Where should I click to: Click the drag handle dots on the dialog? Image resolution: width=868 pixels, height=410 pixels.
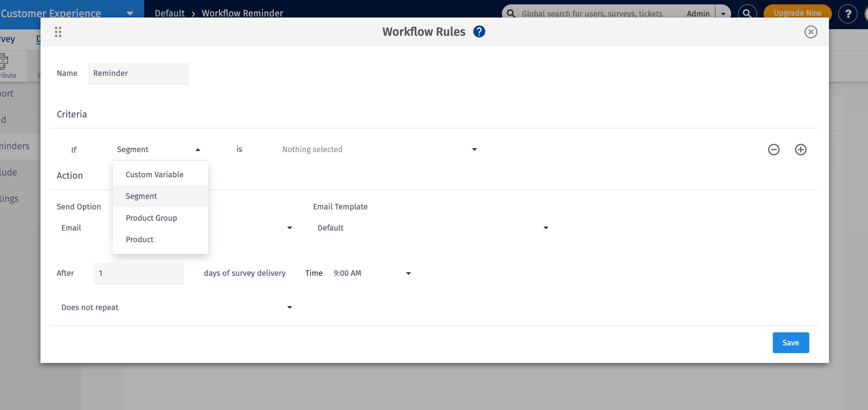(x=58, y=32)
